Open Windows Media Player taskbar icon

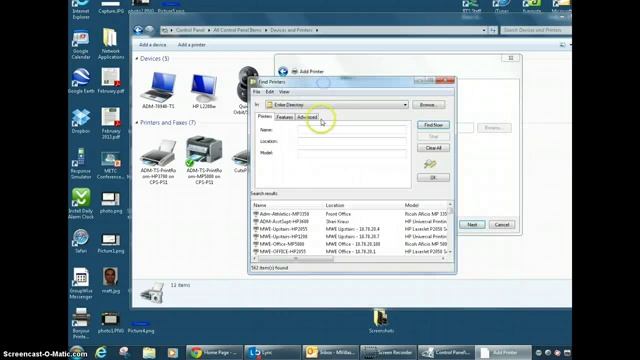172,352
